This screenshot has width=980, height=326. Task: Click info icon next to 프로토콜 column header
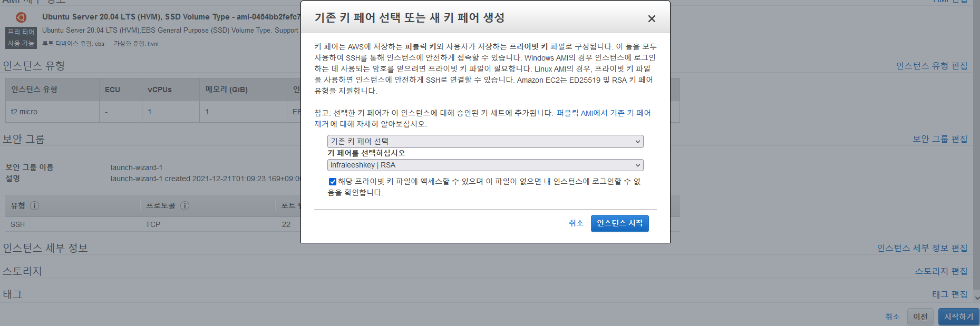pyautogui.click(x=185, y=205)
